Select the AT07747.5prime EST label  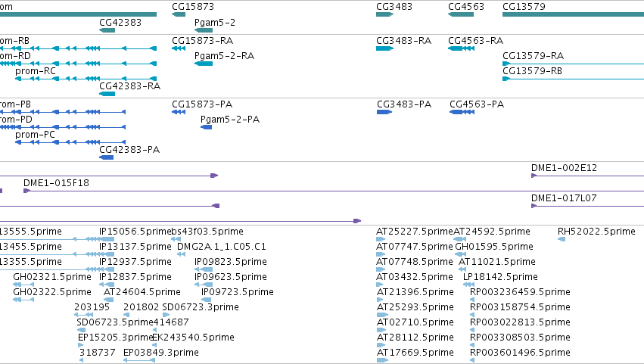[415, 247]
